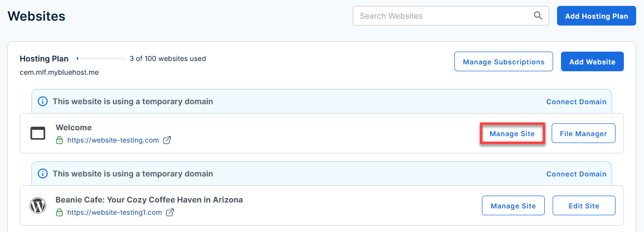Select Connect Domain link for Beanie Cafe
This screenshot has height=232, width=644.
(576, 174)
